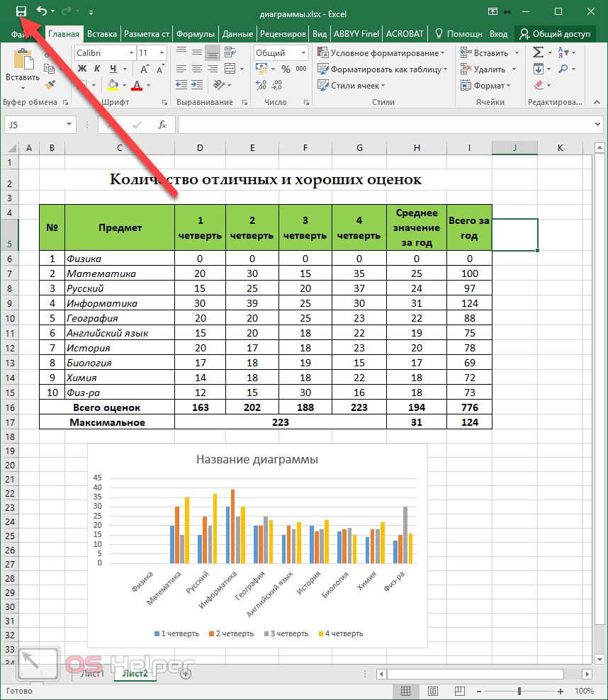Expand the Name Box dropdown showing J5
608x700 pixels.
(x=69, y=125)
